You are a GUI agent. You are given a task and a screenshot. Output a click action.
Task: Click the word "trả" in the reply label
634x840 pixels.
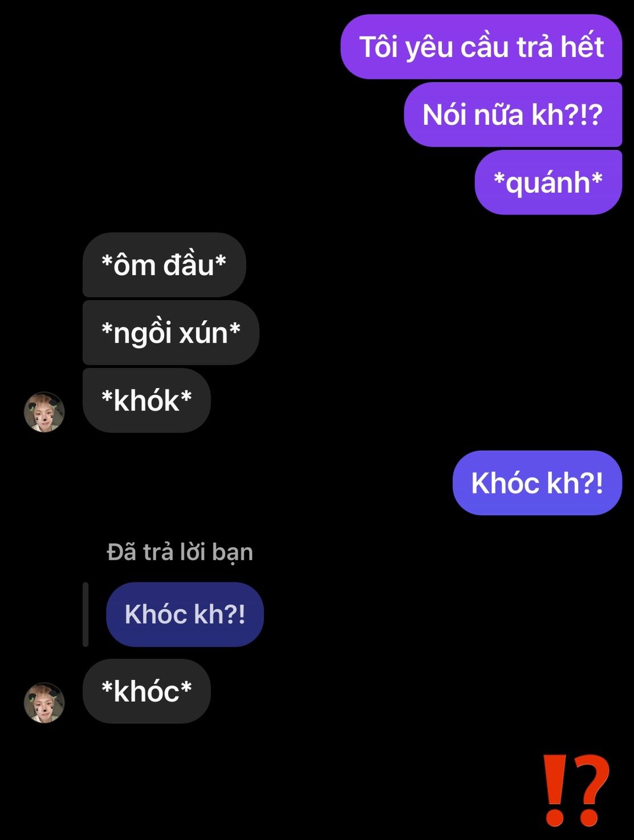click(x=158, y=552)
